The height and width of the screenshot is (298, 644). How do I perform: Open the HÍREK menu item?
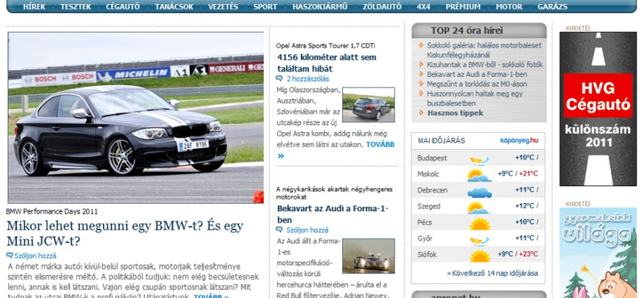click(x=34, y=6)
